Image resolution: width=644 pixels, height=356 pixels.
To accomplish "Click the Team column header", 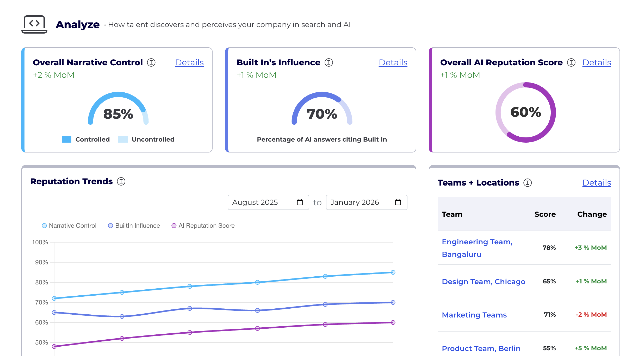I will click(x=452, y=214).
